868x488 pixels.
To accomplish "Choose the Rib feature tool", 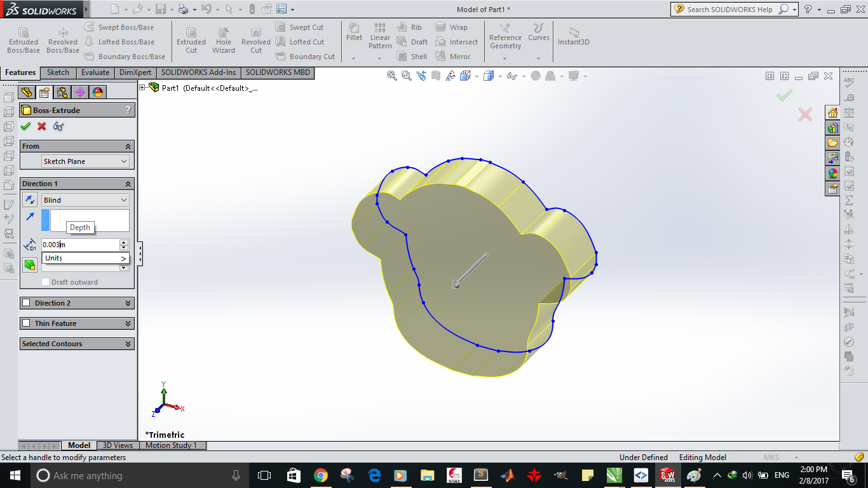I will coord(409,27).
